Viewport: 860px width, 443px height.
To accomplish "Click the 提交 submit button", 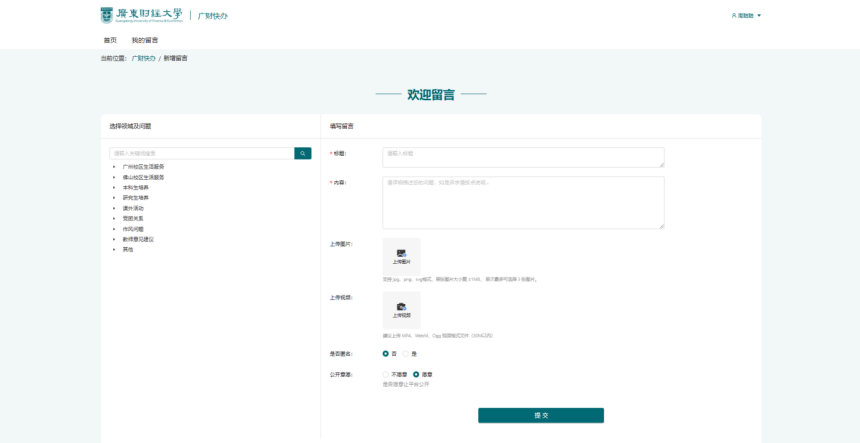I will point(541,416).
